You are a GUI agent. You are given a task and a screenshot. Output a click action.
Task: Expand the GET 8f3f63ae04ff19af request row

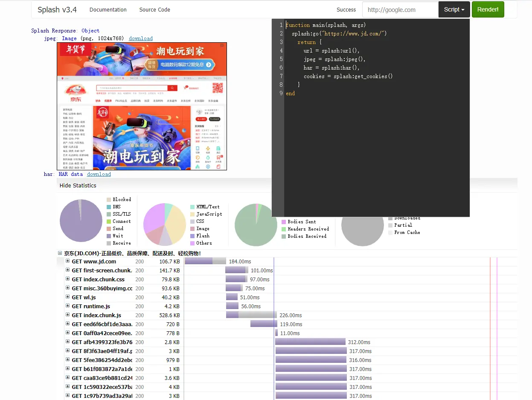(x=67, y=350)
